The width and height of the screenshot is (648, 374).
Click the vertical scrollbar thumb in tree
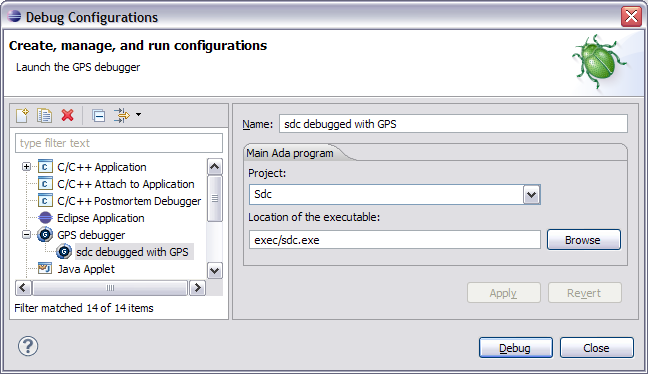point(214,198)
